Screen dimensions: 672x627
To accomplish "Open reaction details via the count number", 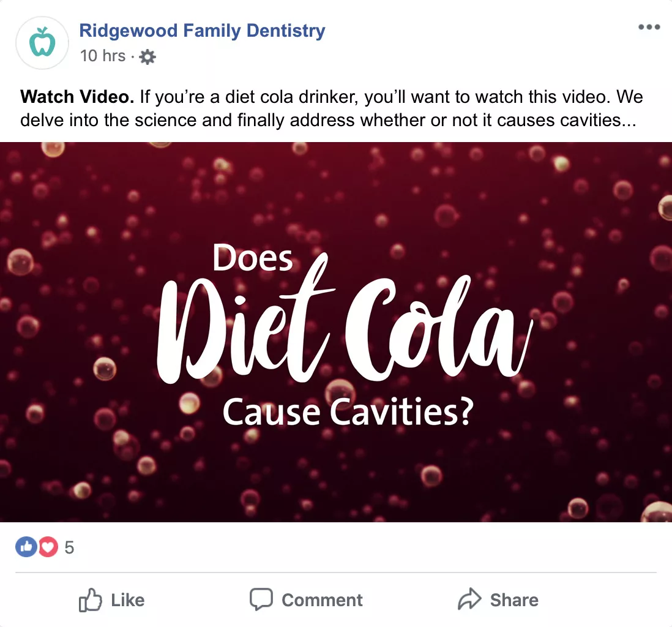I will [x=69, y=547].
